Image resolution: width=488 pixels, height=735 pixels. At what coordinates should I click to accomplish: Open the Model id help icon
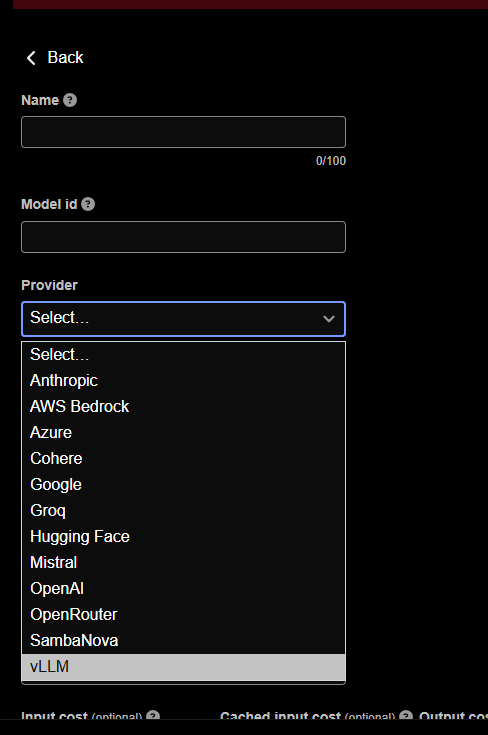(x=88, y=204)
